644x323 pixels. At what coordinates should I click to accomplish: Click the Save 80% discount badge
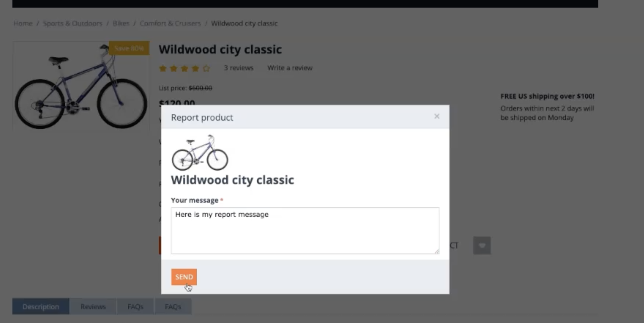point(129,48)
